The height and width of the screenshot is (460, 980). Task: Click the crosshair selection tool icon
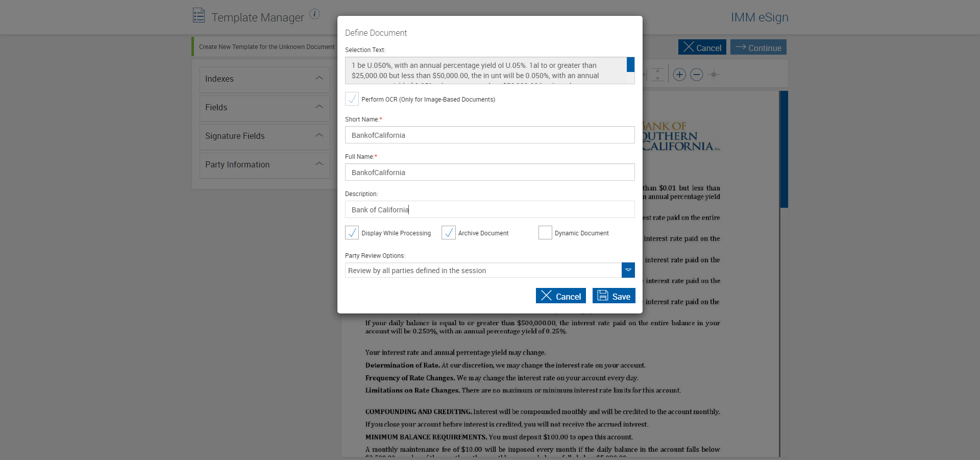(x=714, y=75)
